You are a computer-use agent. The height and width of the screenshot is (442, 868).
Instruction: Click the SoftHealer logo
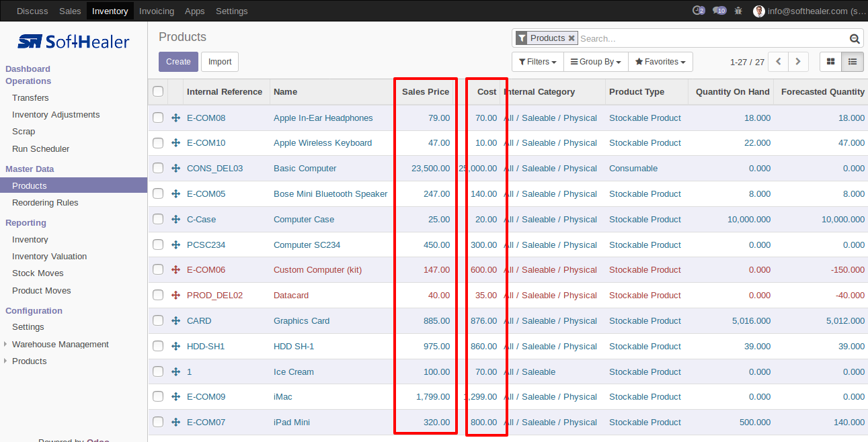tap(73, 42)
